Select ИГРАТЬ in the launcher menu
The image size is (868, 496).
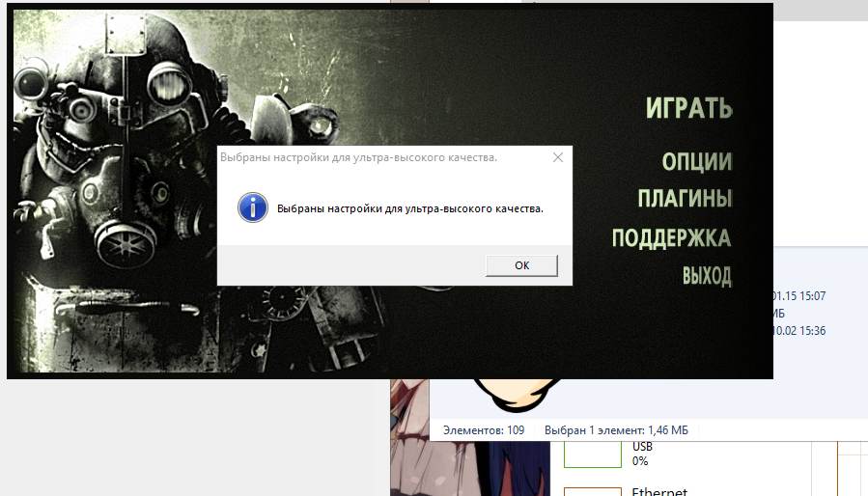[x=688, y=107]
